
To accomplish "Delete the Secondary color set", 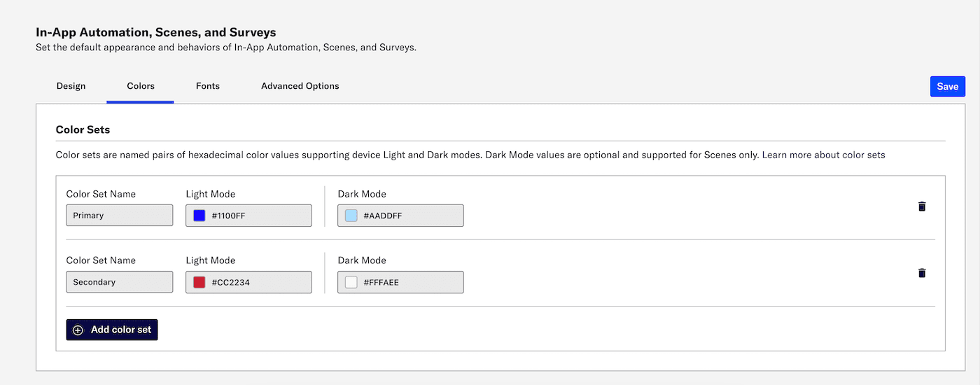I will pos(922,273).
